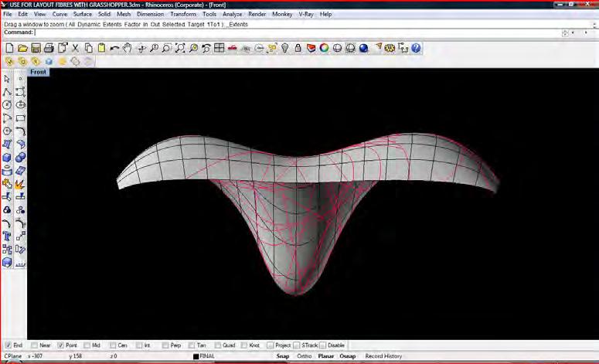
Task: Open the blue Help question mark icon
Action: point(416,48)
